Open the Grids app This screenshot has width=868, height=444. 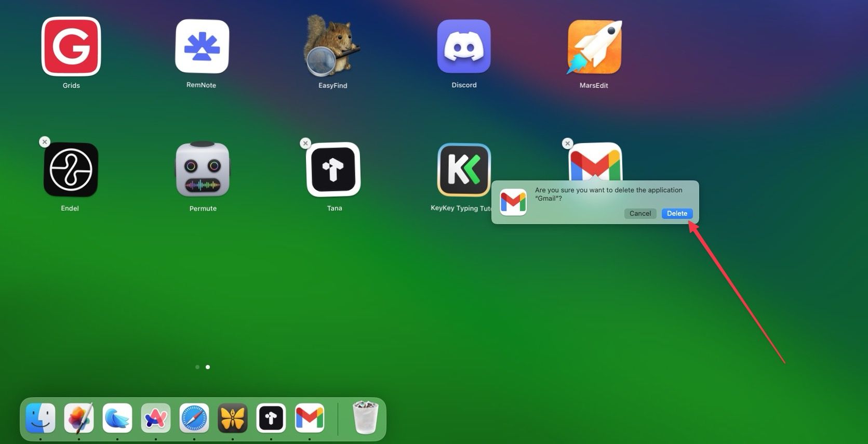[x=71, y=47]
